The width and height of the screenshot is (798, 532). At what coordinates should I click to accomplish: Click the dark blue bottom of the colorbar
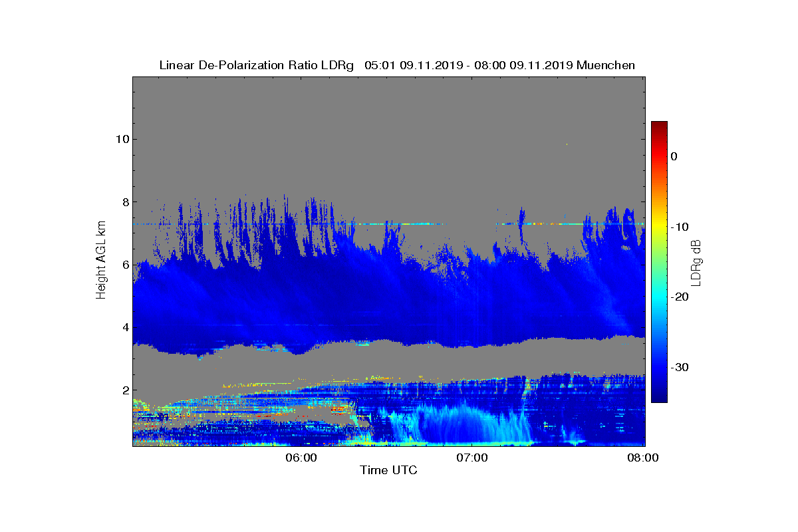[659, 398]
